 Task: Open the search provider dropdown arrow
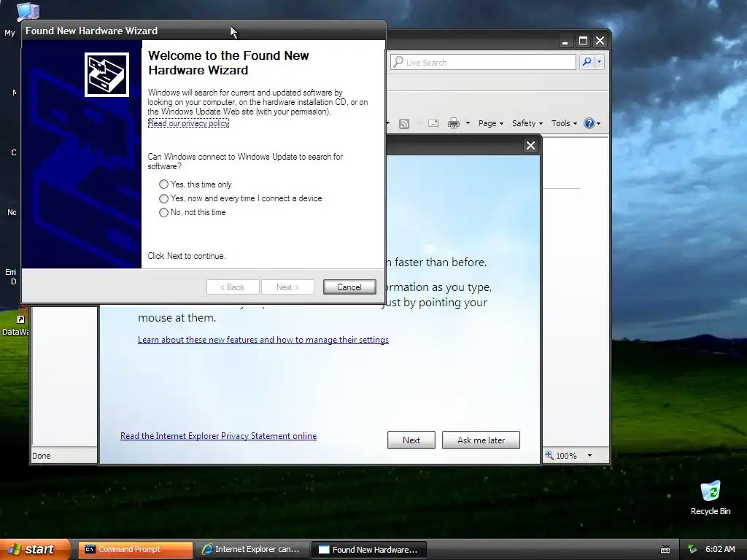point(600,62)
